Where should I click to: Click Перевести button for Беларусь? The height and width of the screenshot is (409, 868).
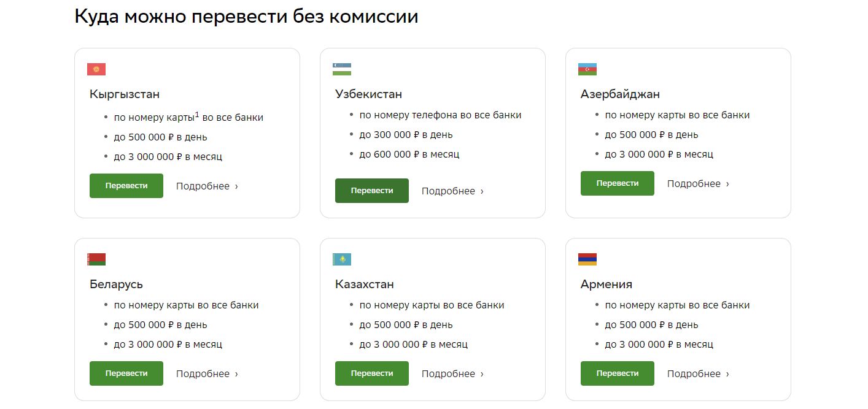click(126, 373)
